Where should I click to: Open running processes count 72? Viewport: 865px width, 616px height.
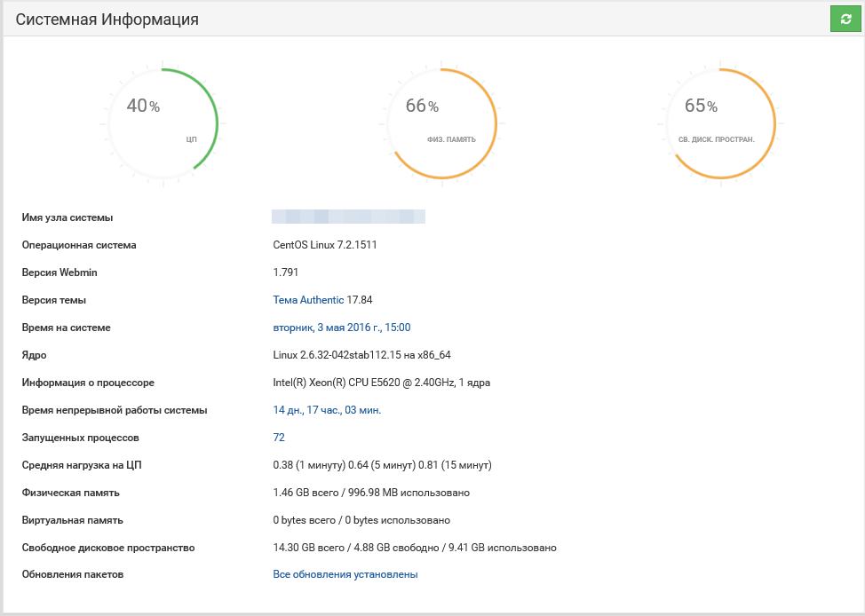279,438
